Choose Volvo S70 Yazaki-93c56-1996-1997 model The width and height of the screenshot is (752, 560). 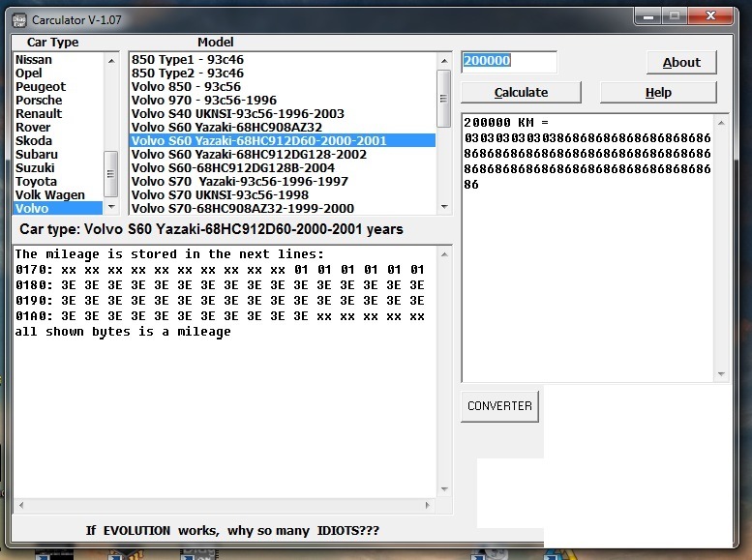click(283, 181)
